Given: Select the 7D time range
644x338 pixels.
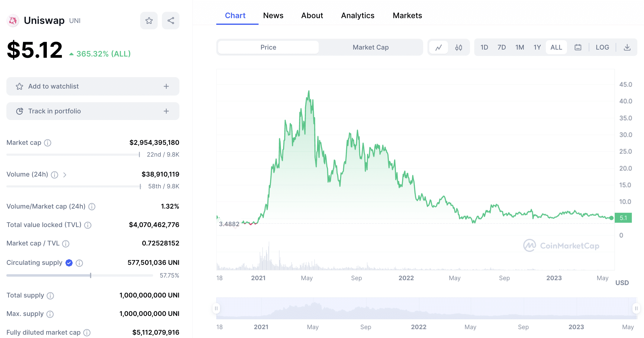Looking at the screenshot, I should pos(502,47).
